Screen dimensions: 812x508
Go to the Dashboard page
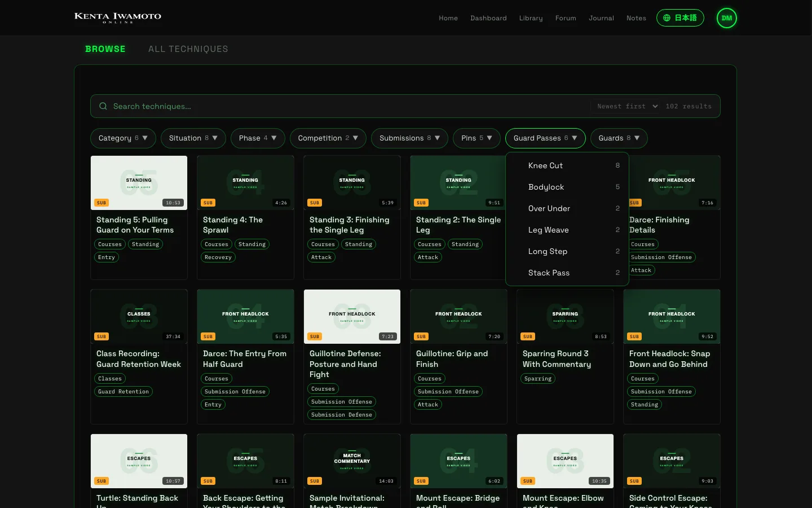tap(488, 18)
